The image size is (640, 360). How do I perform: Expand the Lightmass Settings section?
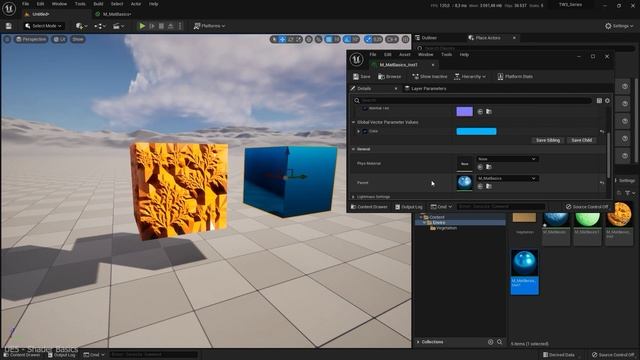pos(353,197)
